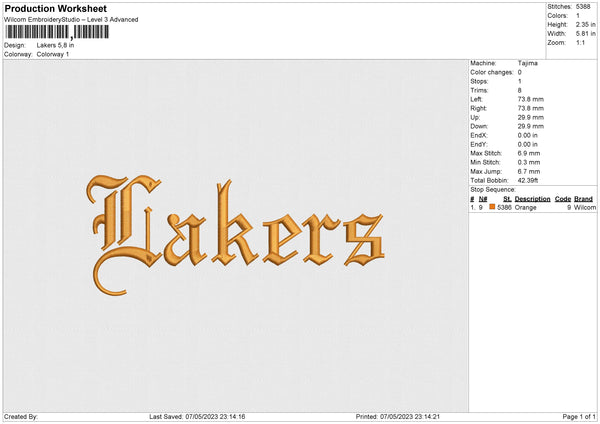Click the orange color swatch in Stop Sequence
The height and width of the screenshot is (424, 600).
(492, 207)
